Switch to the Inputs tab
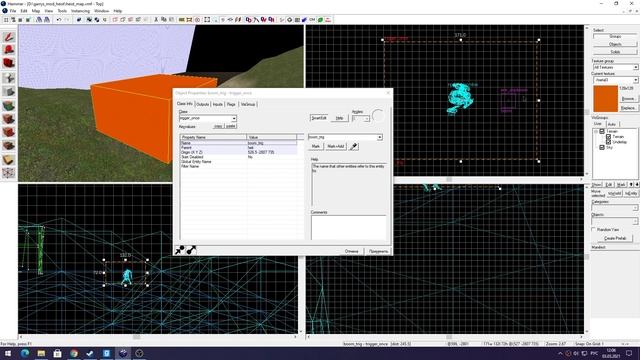 click(x=218, y=104)
